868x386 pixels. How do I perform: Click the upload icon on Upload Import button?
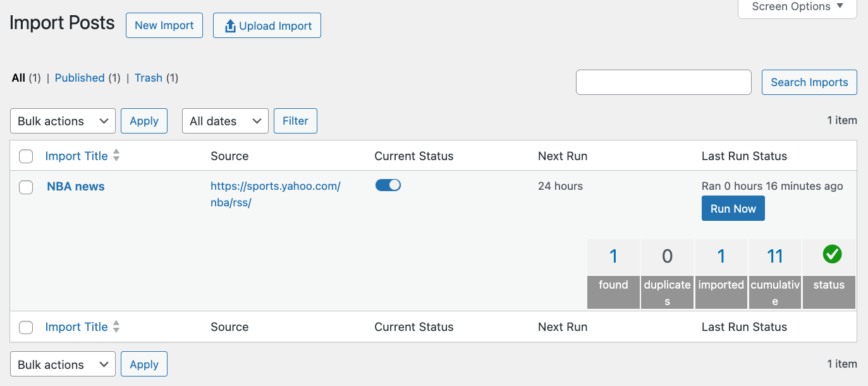click(229, 25)
